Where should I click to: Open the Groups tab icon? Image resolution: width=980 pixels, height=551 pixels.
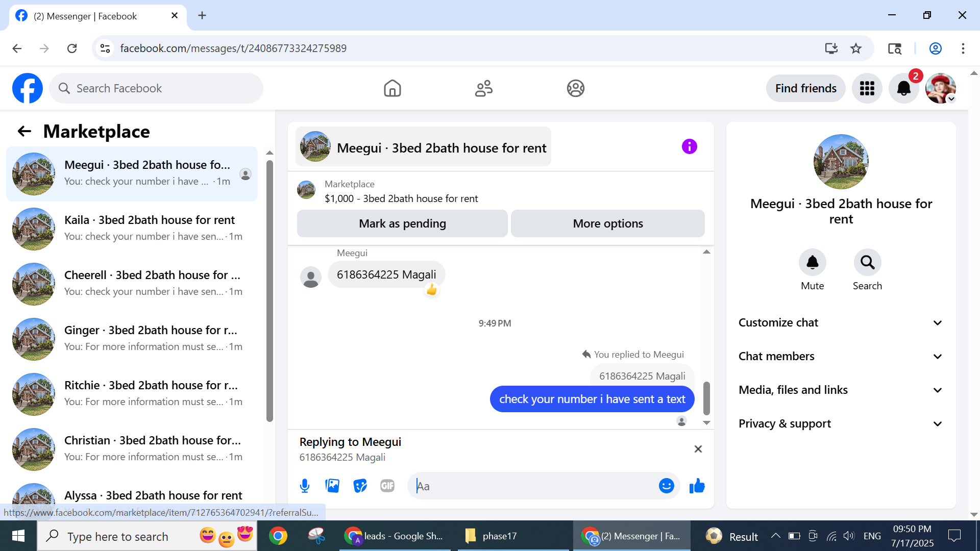point(575,88)
